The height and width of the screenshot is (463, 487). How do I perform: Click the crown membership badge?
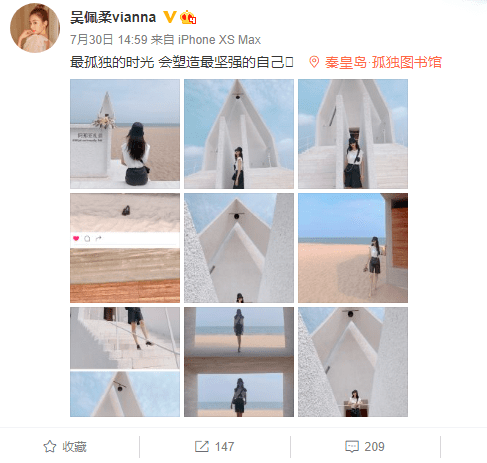tap(188, 17)
